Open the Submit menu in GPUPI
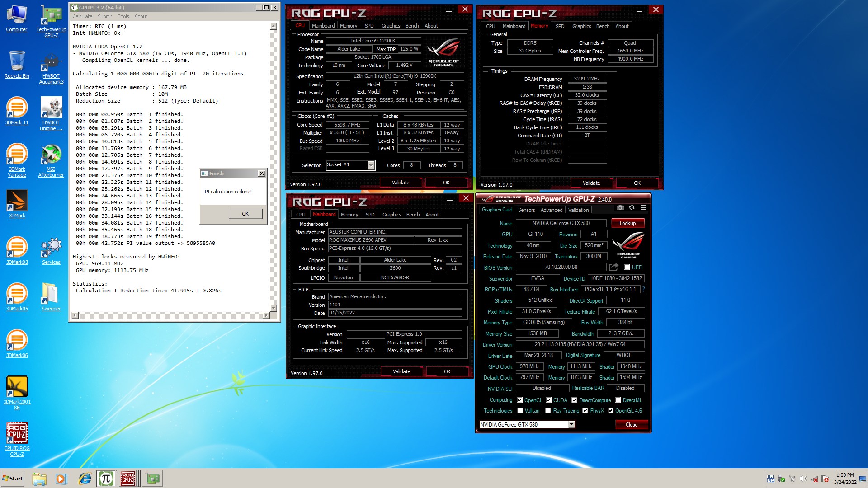 pos(105,16)
